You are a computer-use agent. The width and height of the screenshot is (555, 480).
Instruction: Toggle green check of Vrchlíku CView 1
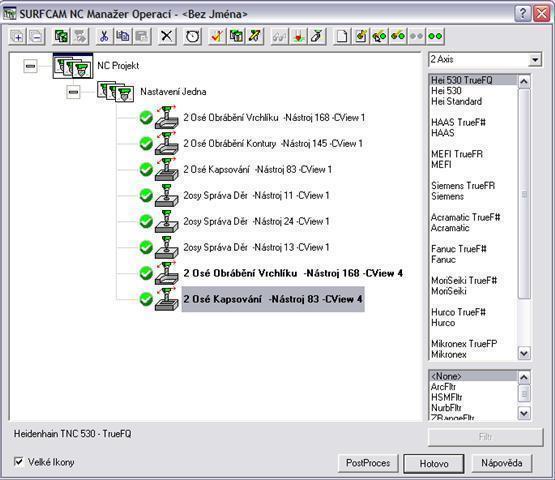click(x=146, y=118)
